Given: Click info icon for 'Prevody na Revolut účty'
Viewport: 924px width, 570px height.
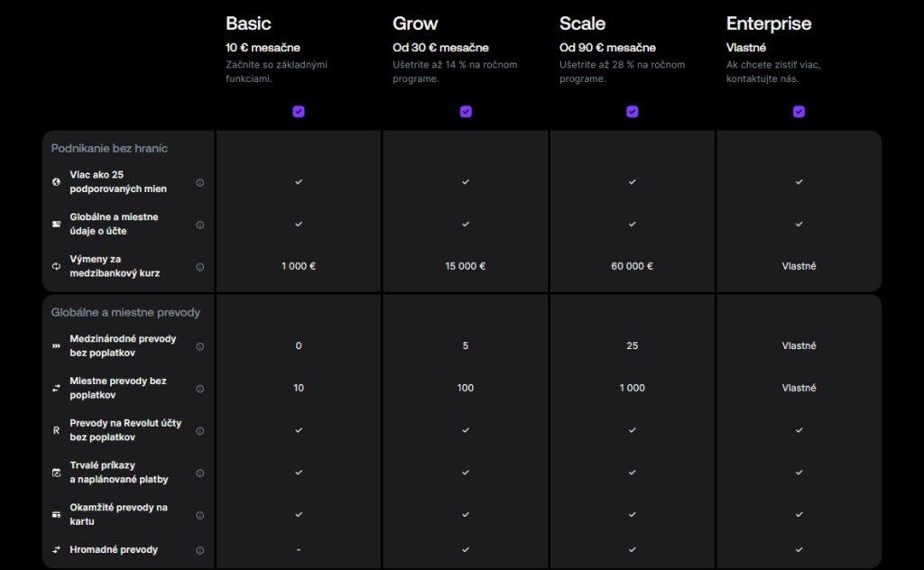Looking at the screenshot, I should click(200, 431).
